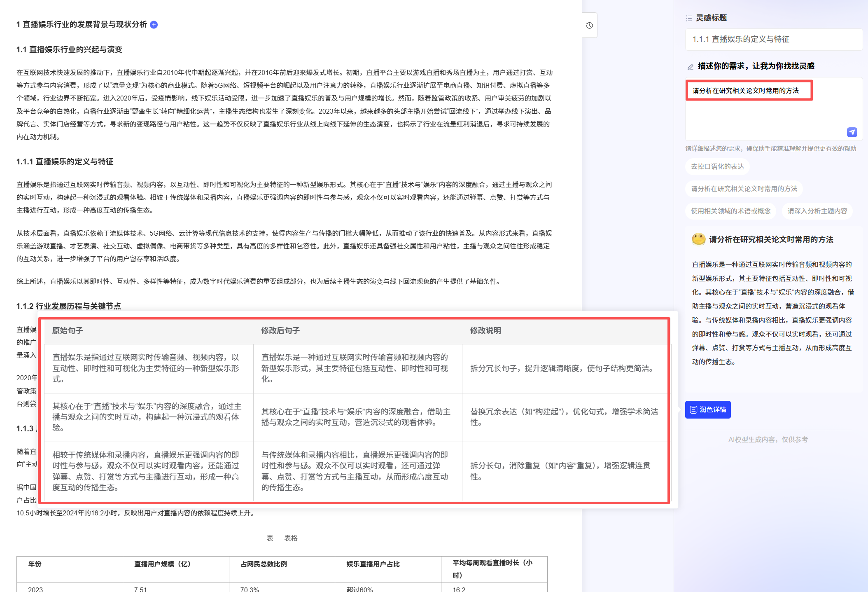Viewport: 868px width, 592px height.
Task: Click the 1.1 直播娱乐行业的兴起与演变 heading
Action: point(69,49)
